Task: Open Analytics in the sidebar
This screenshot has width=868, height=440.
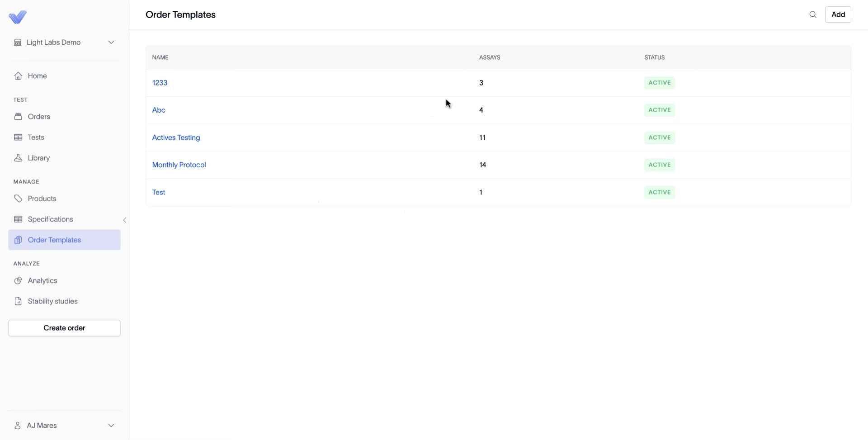Action: coord(64,281)
